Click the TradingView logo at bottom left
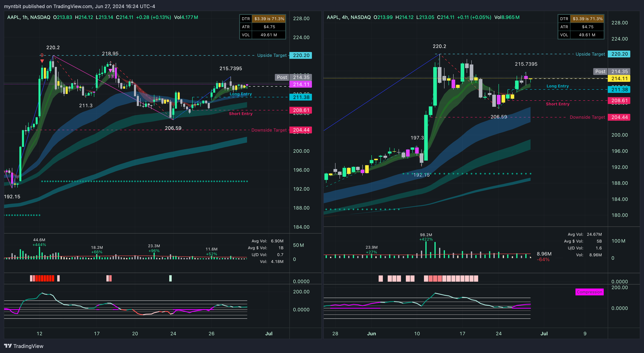 [x=24, y=346]
